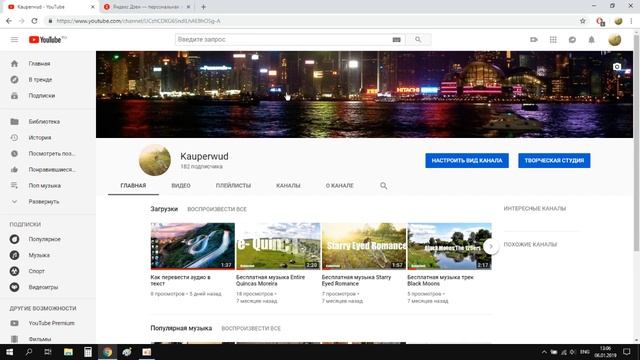Switch to the О канале tab
The image size is (640, 360).
pos(340,186)
